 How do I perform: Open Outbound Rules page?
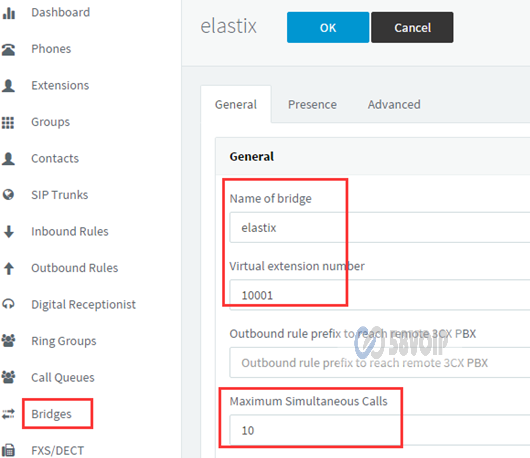(74, 268)
